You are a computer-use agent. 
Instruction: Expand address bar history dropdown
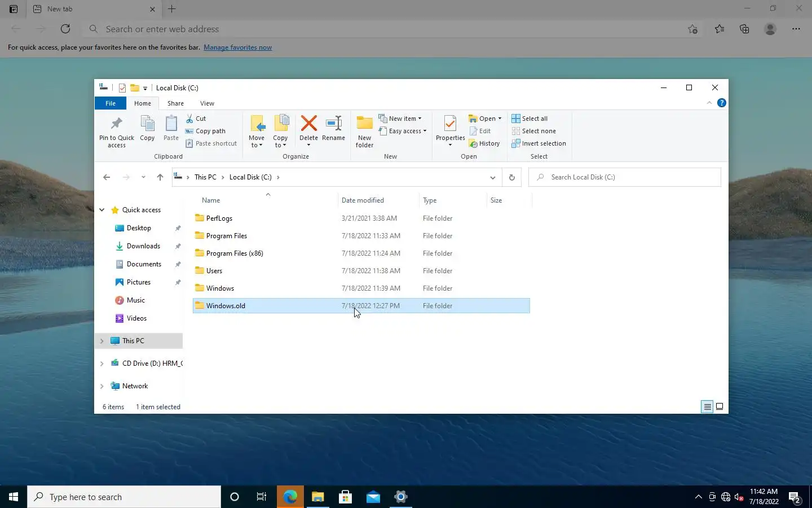[492, 177]
